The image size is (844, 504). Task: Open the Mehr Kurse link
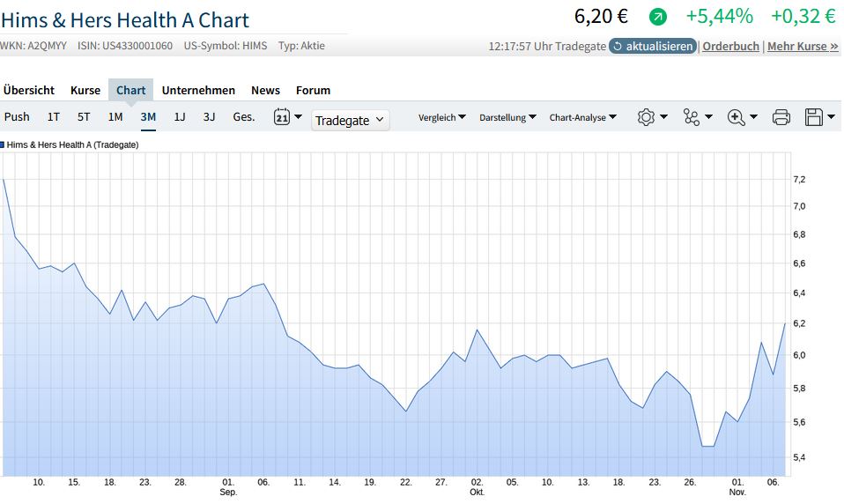point(803,47)
